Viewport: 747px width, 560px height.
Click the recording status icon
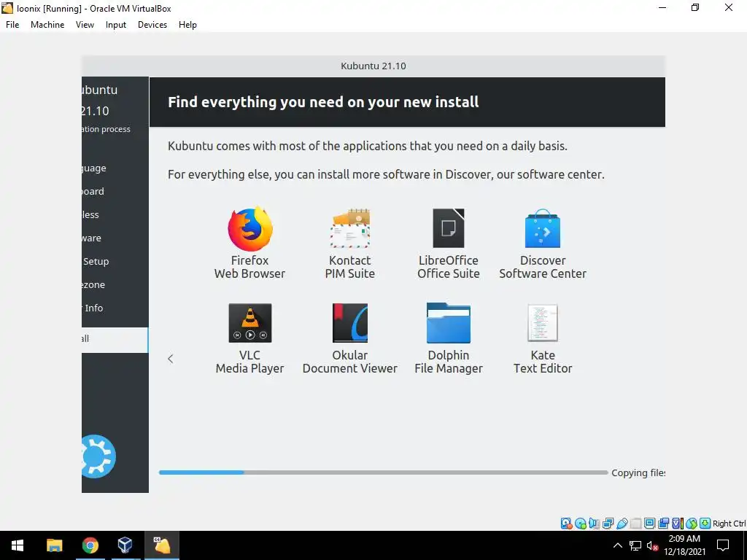pos(663,524)
